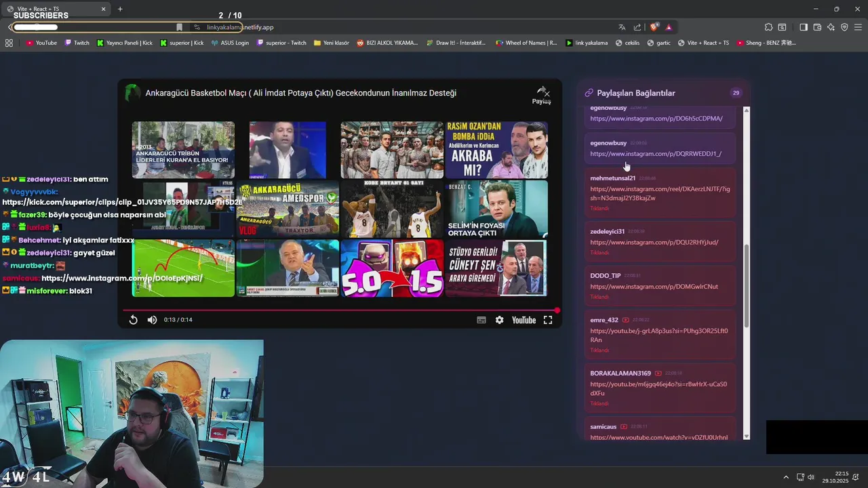
Task: Show hidden system tray icons
Action: click(x=786, y=477)
